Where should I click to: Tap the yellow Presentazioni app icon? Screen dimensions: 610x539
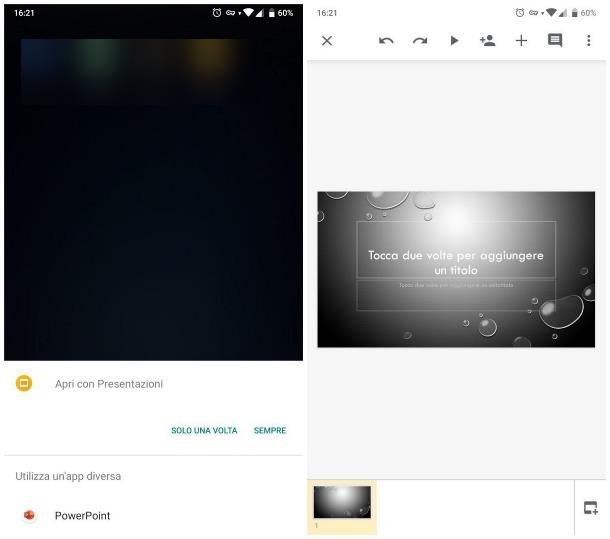[x=24, y=383]
